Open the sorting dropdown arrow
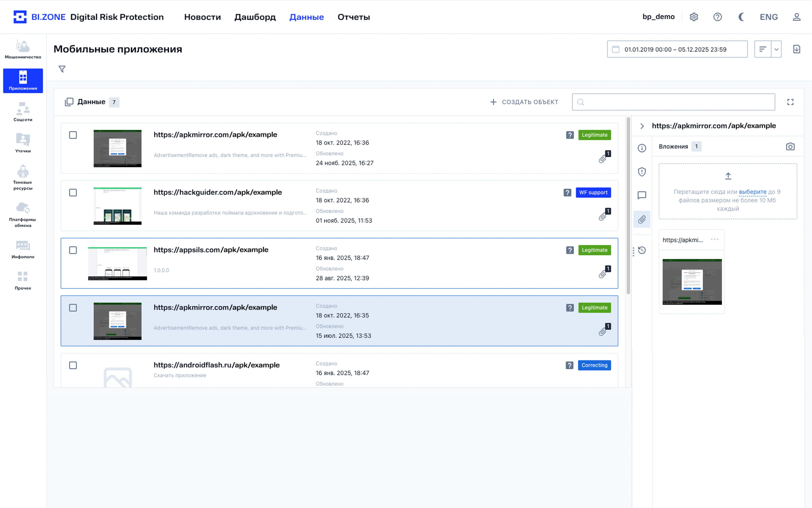The image size is (812, 508). point(776,49)
